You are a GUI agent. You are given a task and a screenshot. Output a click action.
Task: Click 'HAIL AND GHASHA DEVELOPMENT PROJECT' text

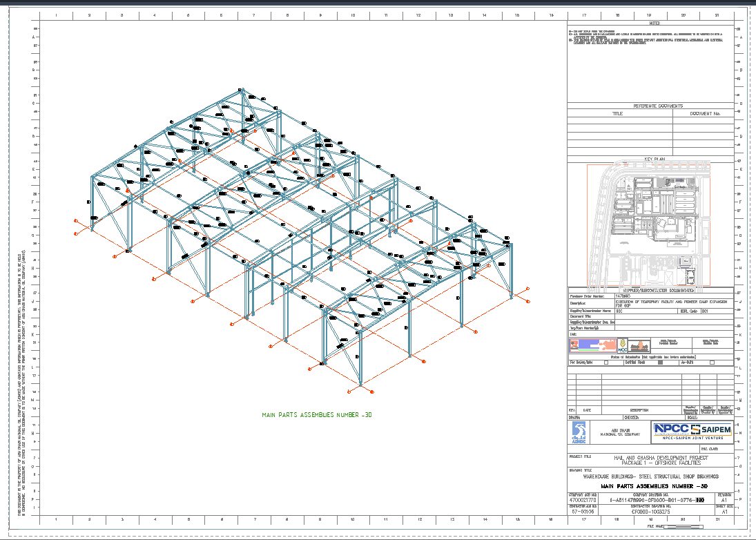661,458
